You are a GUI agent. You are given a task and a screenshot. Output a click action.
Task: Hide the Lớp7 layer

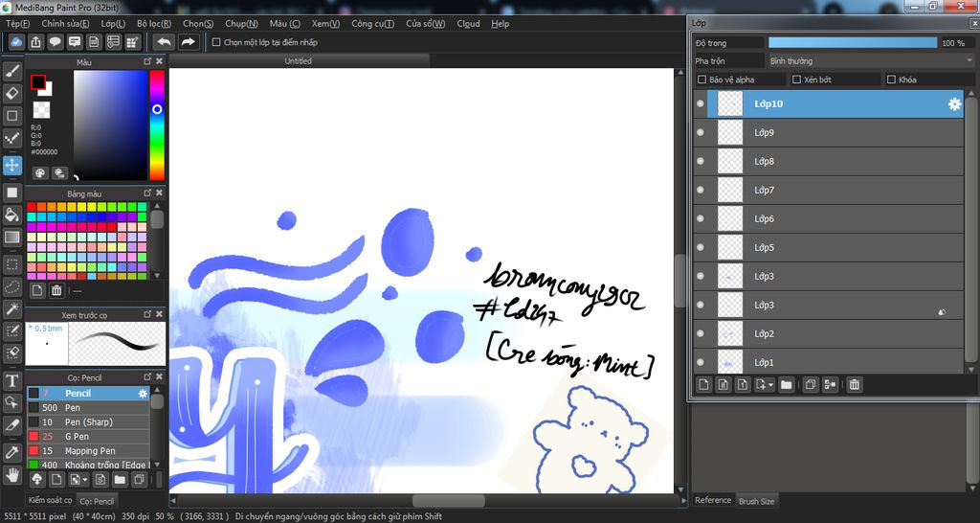tap(700, 191)
